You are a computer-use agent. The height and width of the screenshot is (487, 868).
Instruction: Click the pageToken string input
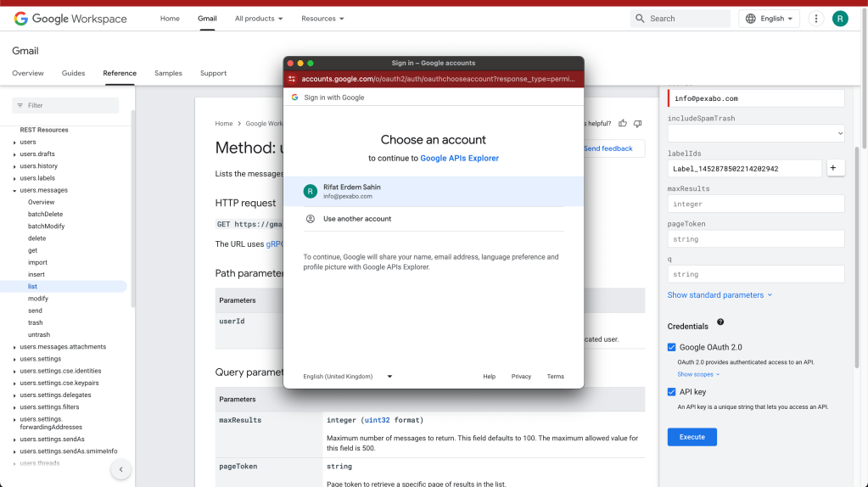click(x=756, y=239)
